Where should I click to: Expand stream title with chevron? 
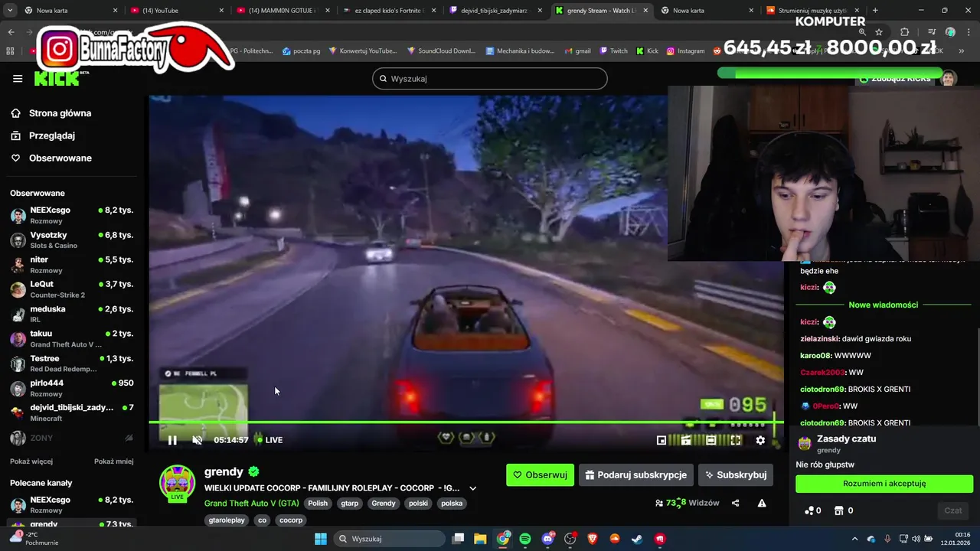click(472, 488)
